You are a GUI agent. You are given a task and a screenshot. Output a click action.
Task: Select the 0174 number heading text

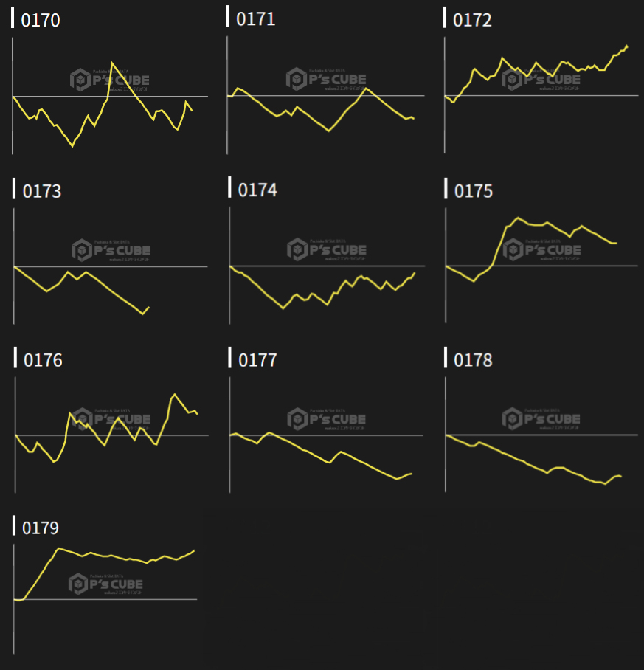[x=257, y=190]
